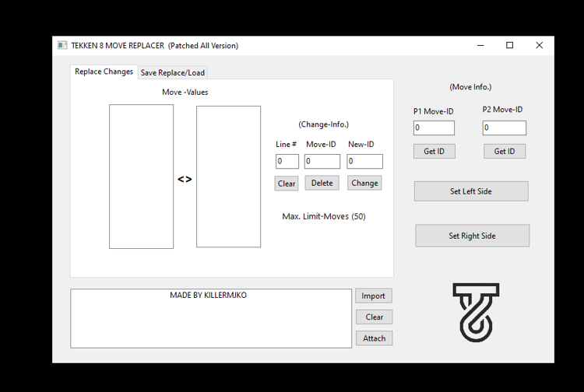Click the Max. Limit-Moves (50) label

(x=324, y=216)
